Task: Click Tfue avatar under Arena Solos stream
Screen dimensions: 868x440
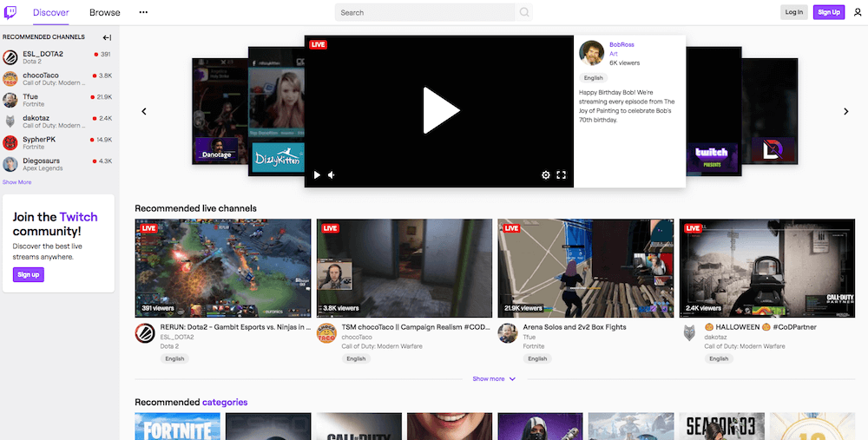Action: 508,333
